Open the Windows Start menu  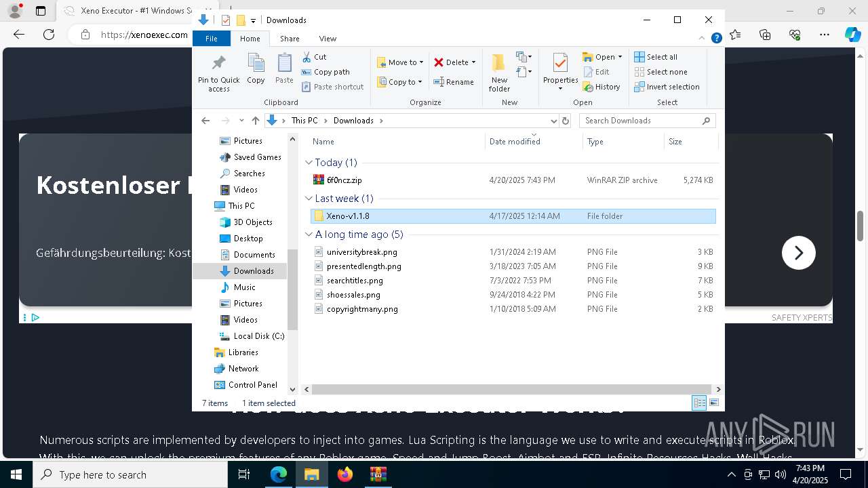[x=16, y=474]
